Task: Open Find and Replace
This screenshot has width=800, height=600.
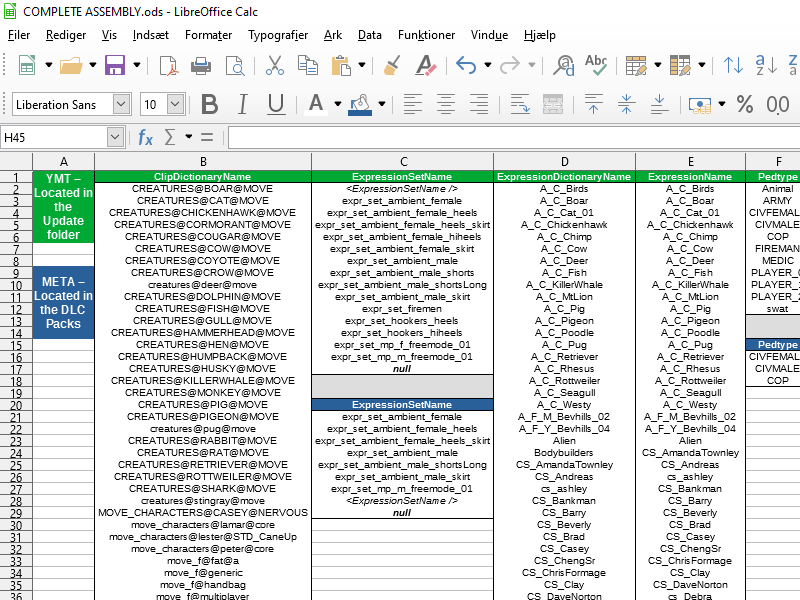Action: 564,65
